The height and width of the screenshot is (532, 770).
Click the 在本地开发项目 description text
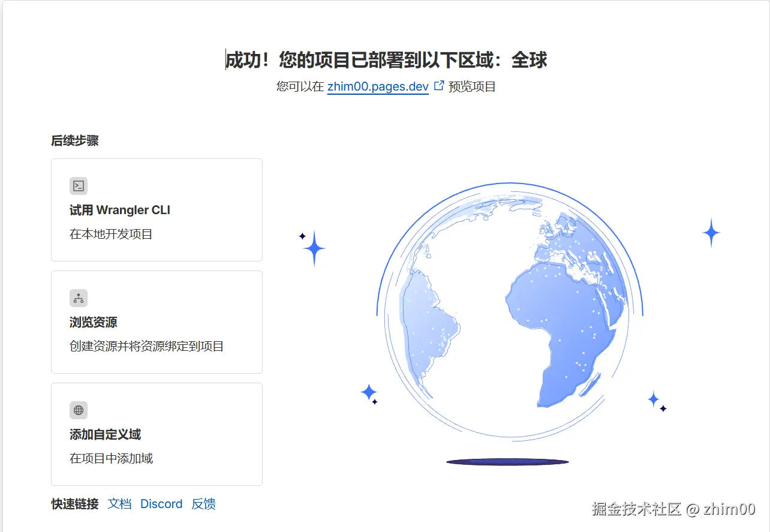tap(111, 234)
